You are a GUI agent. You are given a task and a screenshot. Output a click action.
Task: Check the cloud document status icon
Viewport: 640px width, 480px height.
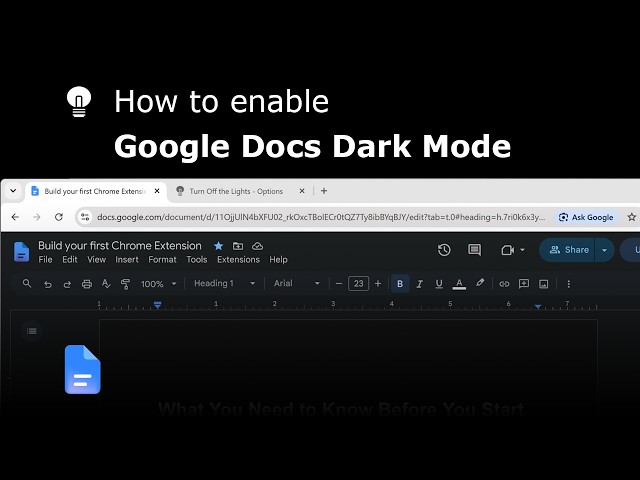[x=257, y=246]
